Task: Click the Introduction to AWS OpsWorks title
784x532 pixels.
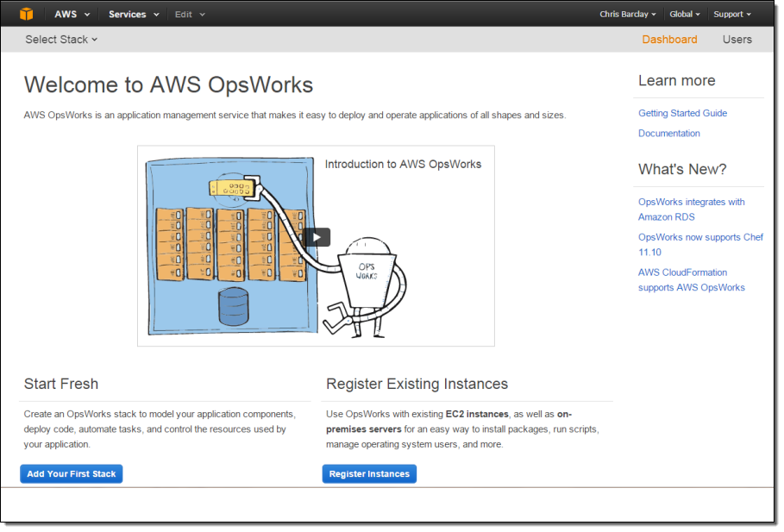Action: (403, 164)
